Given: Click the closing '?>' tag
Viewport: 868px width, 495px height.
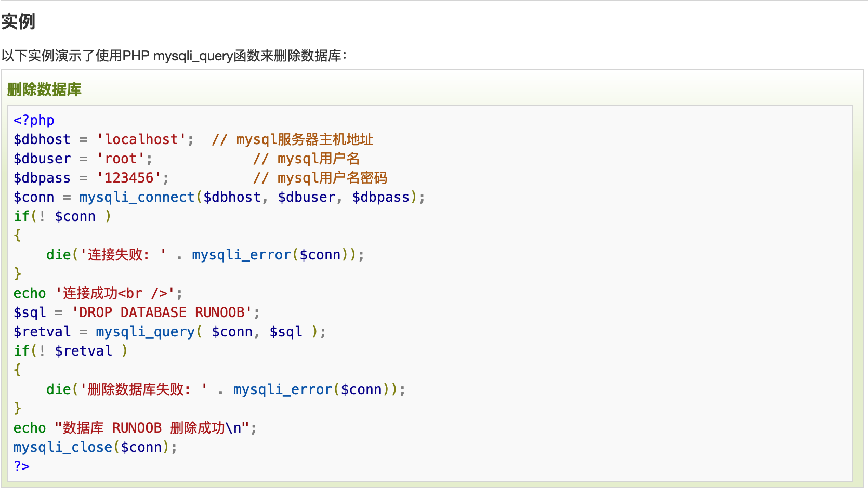Looking at the screenshot, I should pos(22,466).
